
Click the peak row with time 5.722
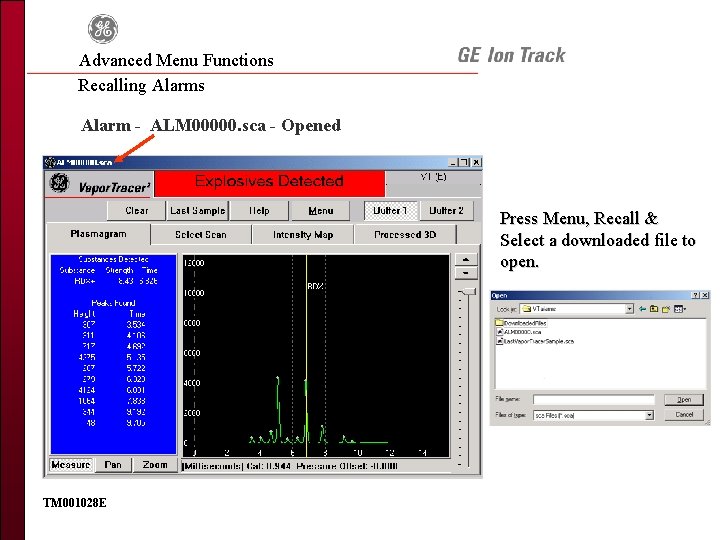112,368
